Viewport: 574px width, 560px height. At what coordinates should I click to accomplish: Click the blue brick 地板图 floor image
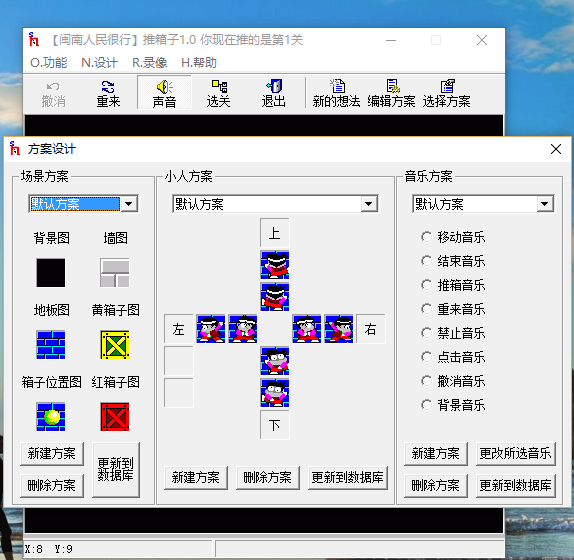51,345
